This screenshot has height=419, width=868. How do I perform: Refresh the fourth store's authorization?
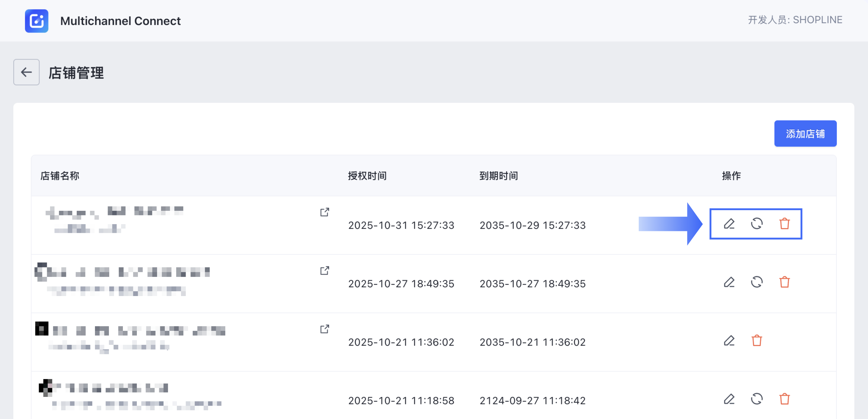click(757, 399)
